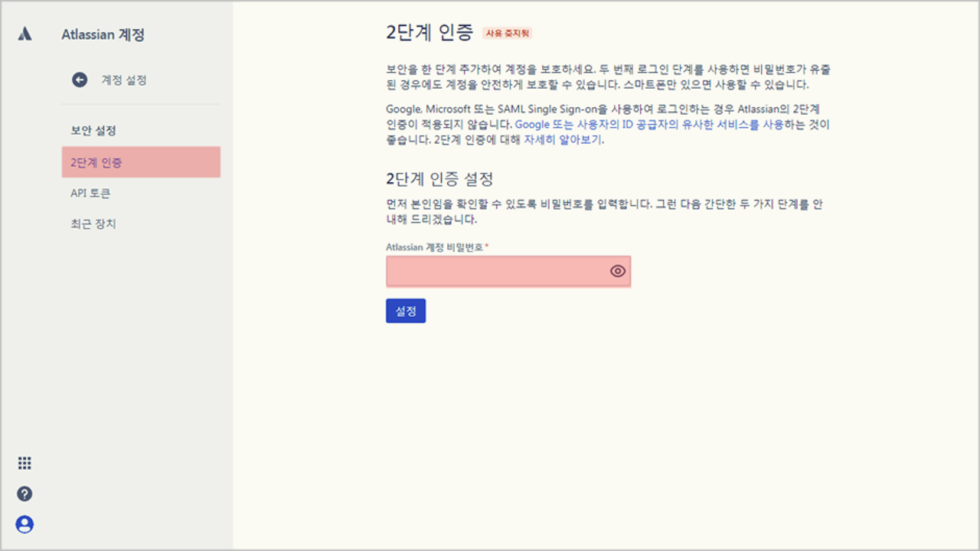Click the 사용 중지됨 status badge

coord(507,33)
